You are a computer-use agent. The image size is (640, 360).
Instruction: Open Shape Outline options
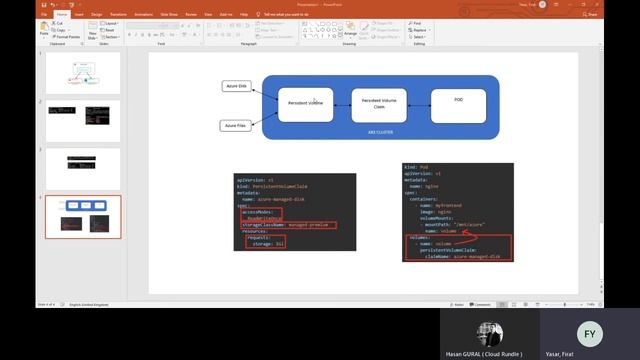386,30
